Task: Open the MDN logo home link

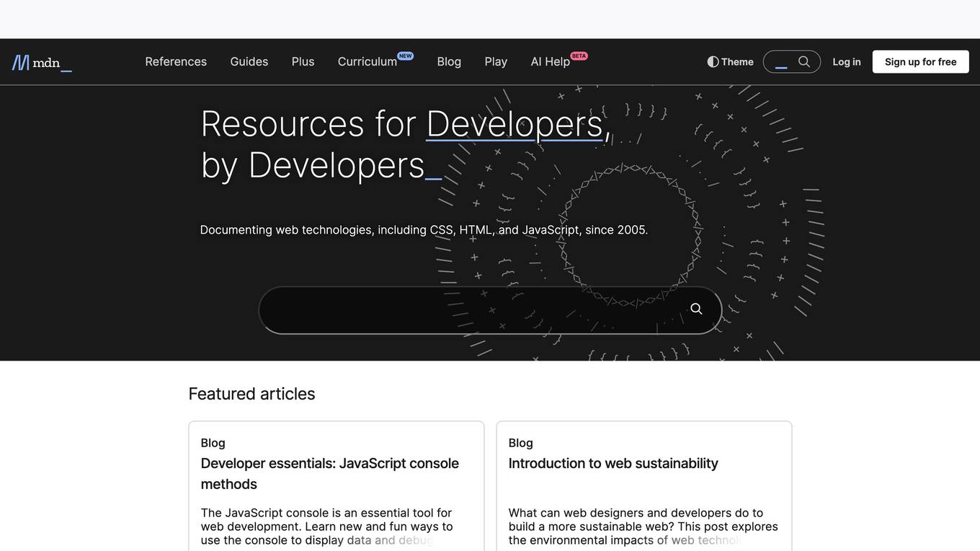Action: [42, 63]
